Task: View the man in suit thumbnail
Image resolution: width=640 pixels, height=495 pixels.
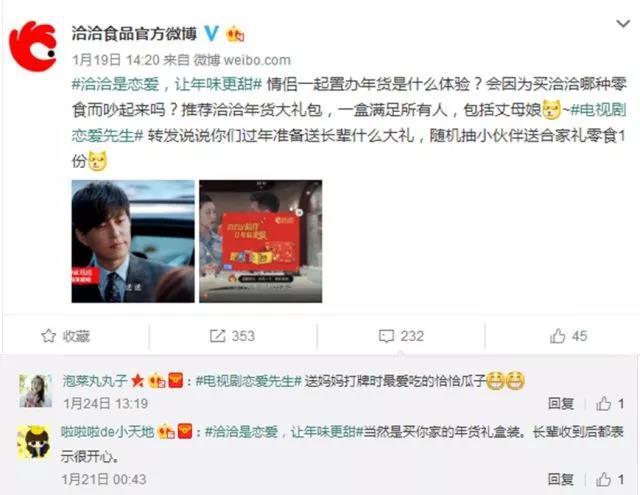Action: (133, 241)
